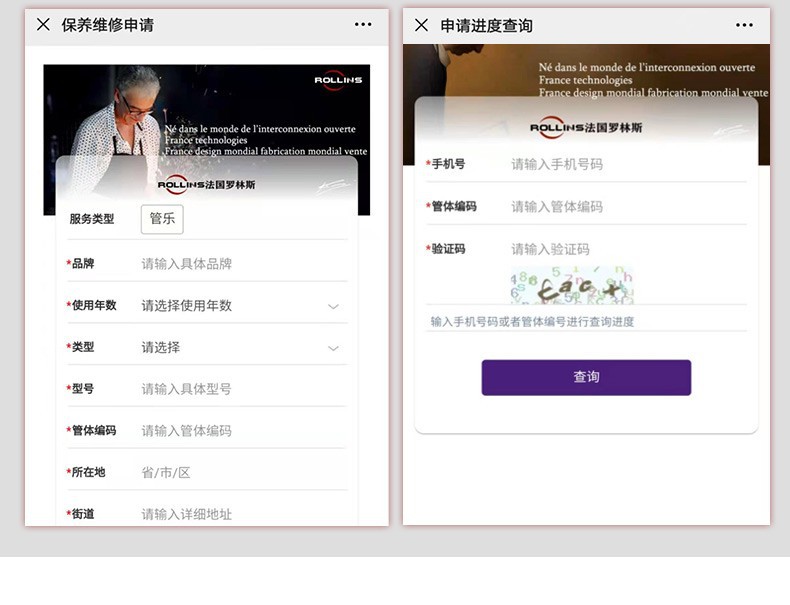Expand the 使用年数 chevron arrow

point(333,306)
